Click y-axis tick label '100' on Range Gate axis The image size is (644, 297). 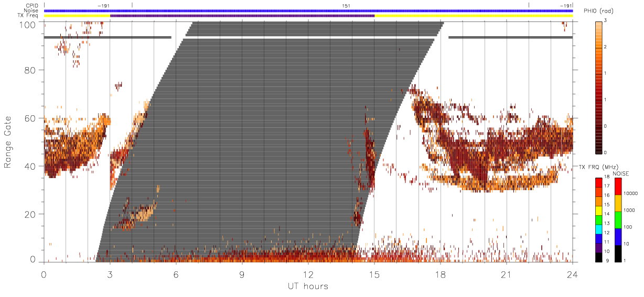[28, 24]
